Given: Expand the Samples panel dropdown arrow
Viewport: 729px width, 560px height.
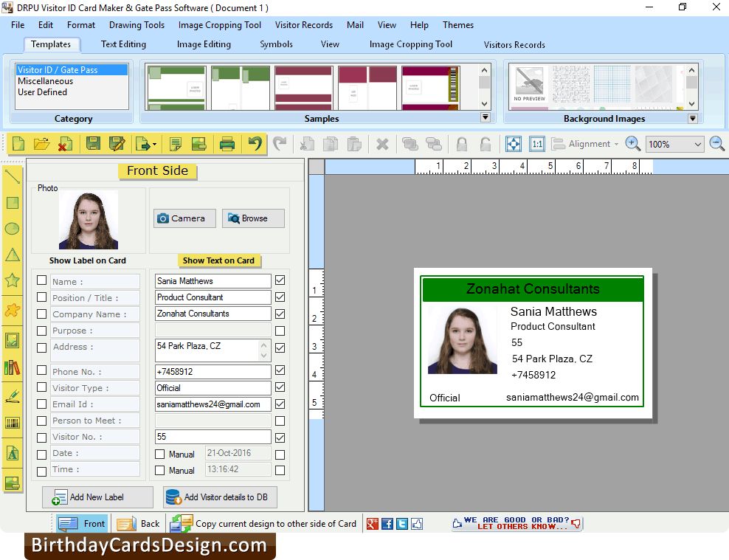Looking at the screenshot, I should 485,117.
